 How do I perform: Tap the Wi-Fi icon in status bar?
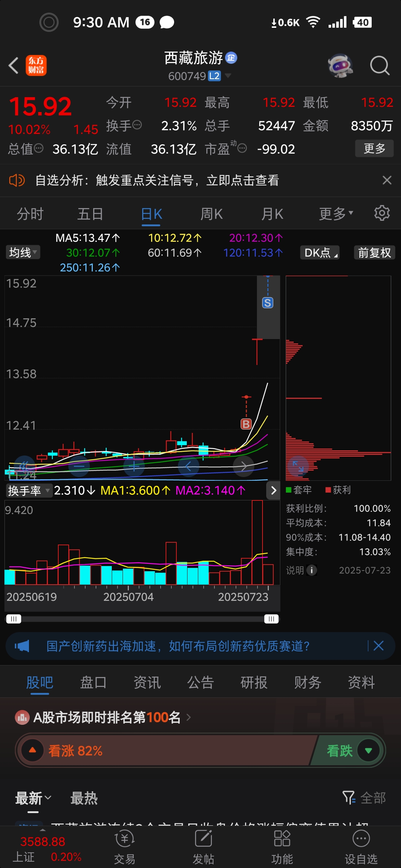click(313, 22)
